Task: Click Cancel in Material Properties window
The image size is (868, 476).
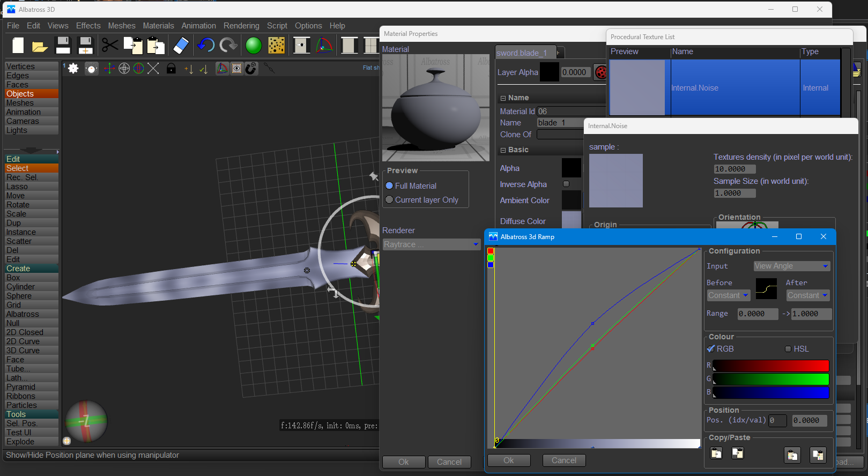Action: click(449, 462)
